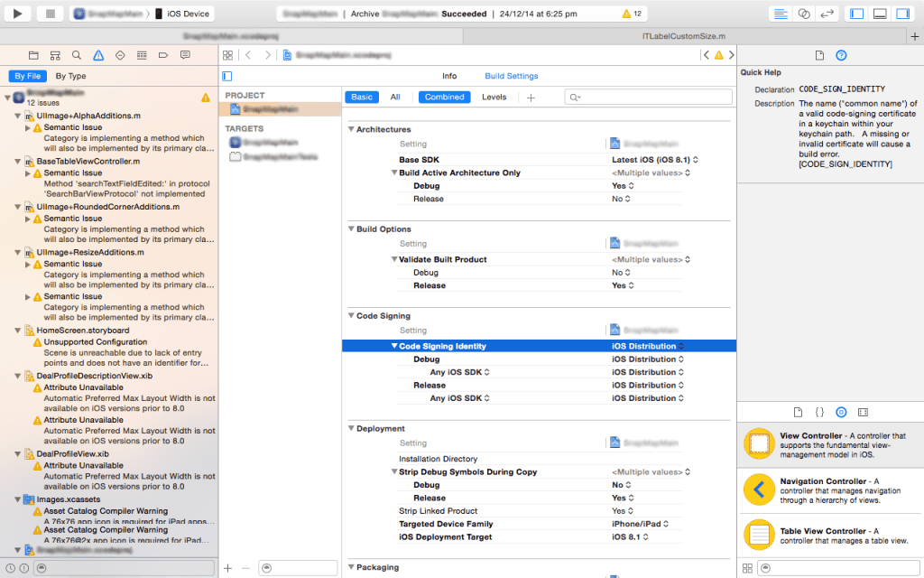
Task: Go forward in editor history
Action: pos(267,55)
